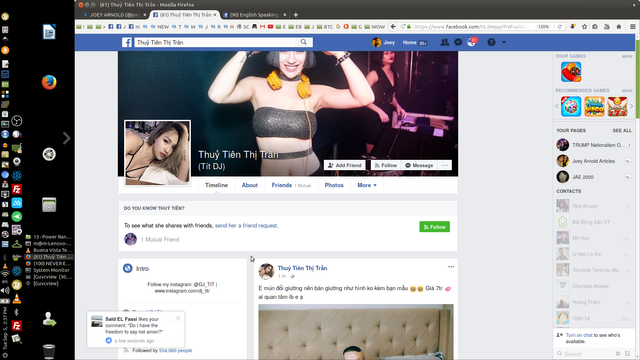Image resolution: width=640 pixels, height=360 pixels.
Task: Open the VLC cone icon in the side panel
Action: point(17,298)
